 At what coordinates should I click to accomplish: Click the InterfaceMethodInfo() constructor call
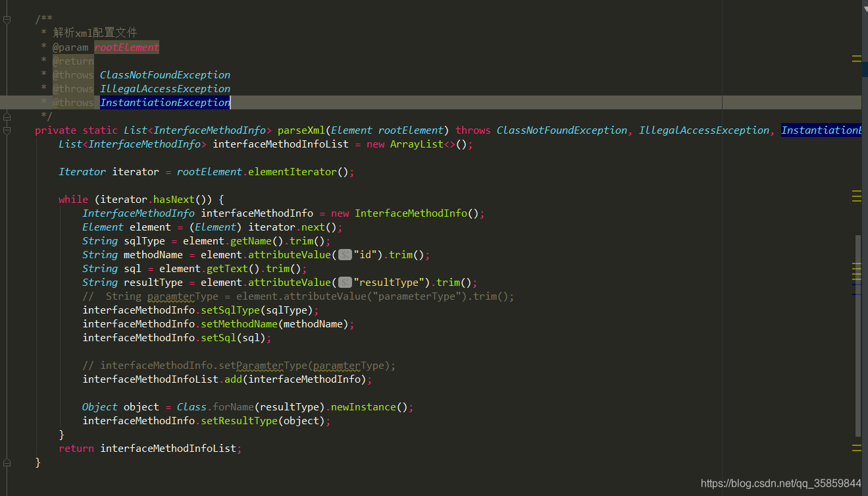coord(417,213)
